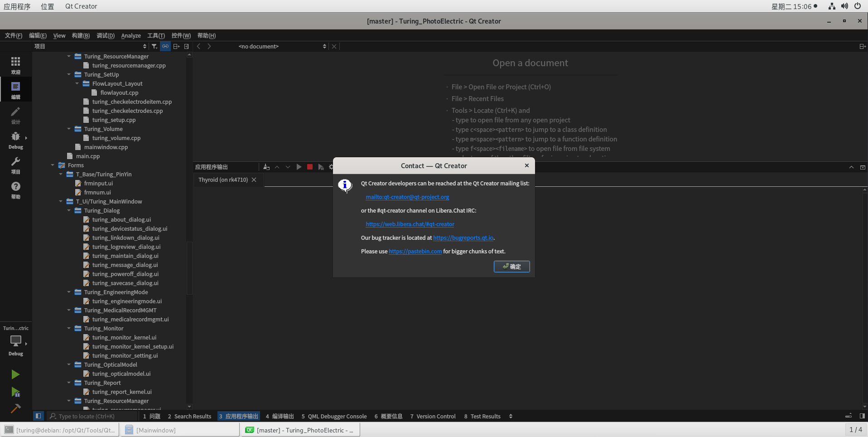Screen dimensions: 868x437
Task: Click the 确定 button in Contact dialog
Action: (x=511, y=267)
